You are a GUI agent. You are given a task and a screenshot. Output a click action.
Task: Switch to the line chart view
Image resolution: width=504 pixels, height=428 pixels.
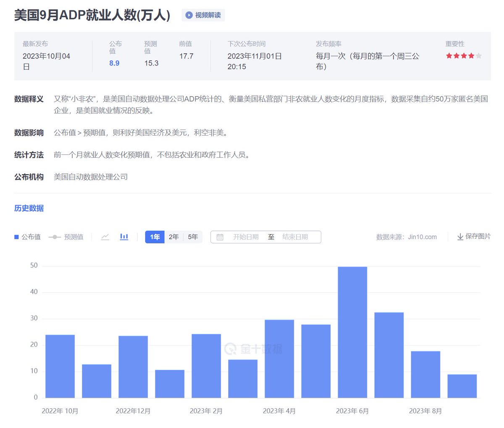tap(105, 237)
